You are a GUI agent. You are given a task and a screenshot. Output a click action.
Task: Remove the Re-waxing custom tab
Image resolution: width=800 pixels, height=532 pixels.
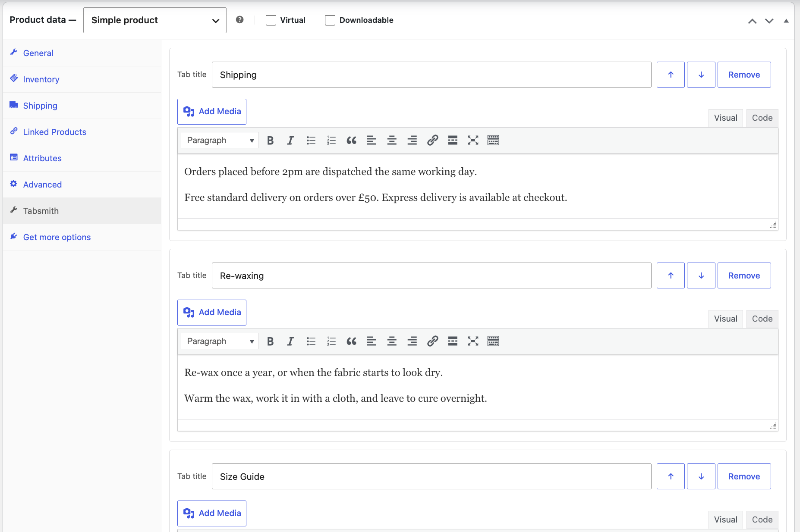click(744, 275)
